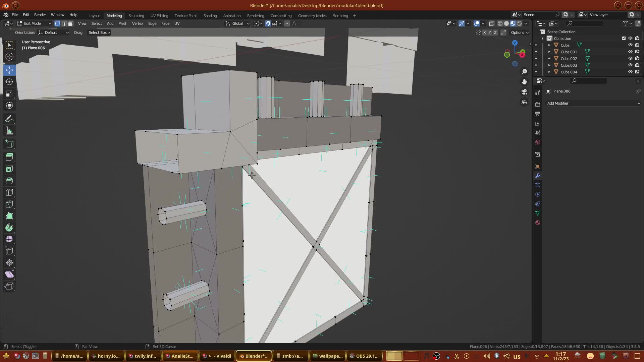Screen dimensions: 644x362
Task: Hide Cube.001 with its eye icon
Action: [x=630, y=52]
